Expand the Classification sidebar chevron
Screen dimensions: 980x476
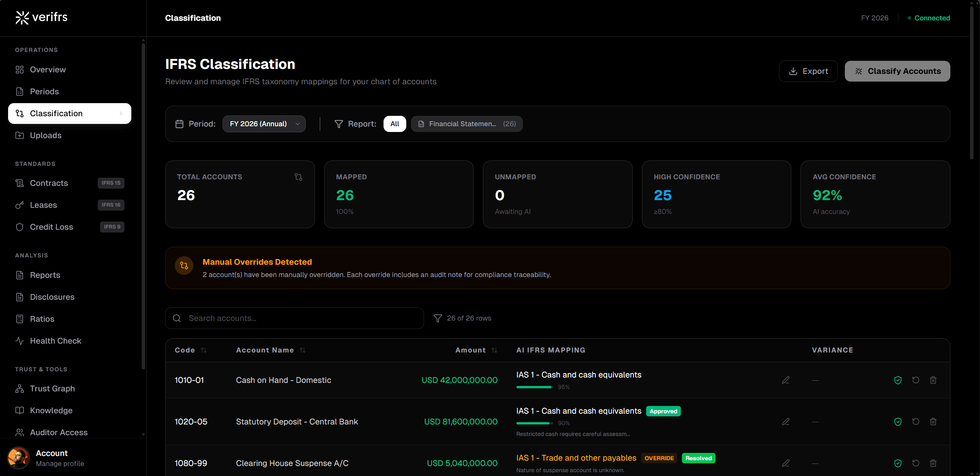coord(121,114)
